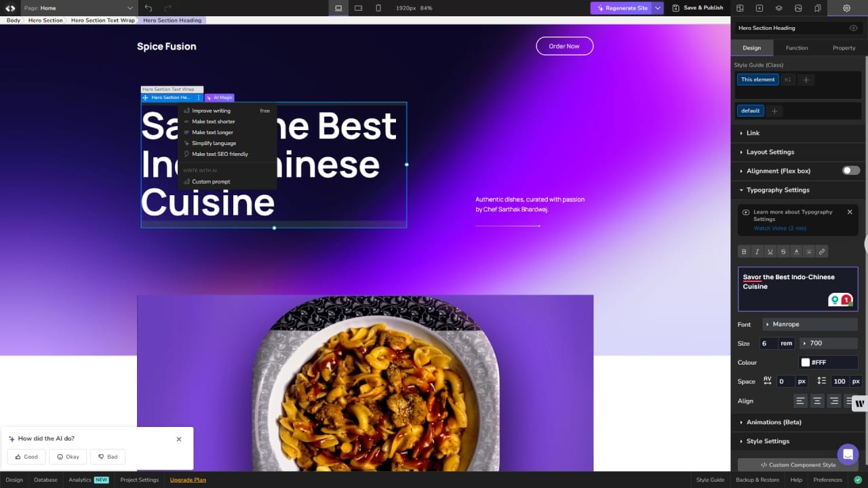868x488 pixels.
Task: Click the font size value field
Action: [x=768, y=343]
